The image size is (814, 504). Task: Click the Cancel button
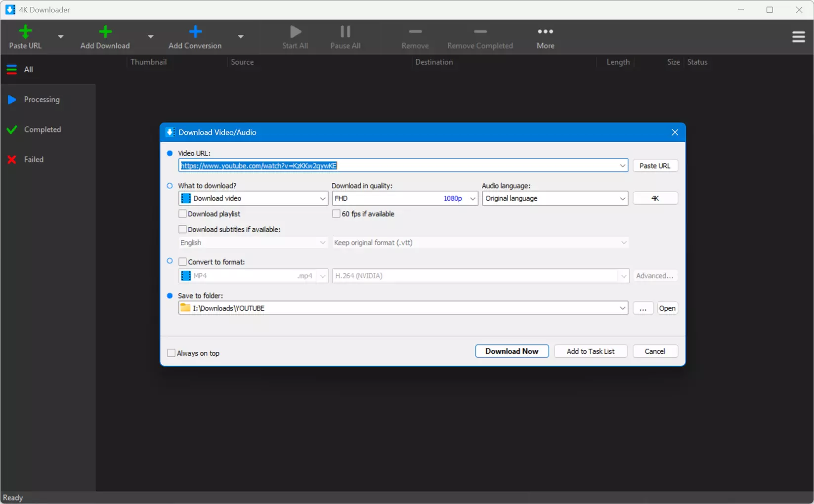tap(655, 351)
